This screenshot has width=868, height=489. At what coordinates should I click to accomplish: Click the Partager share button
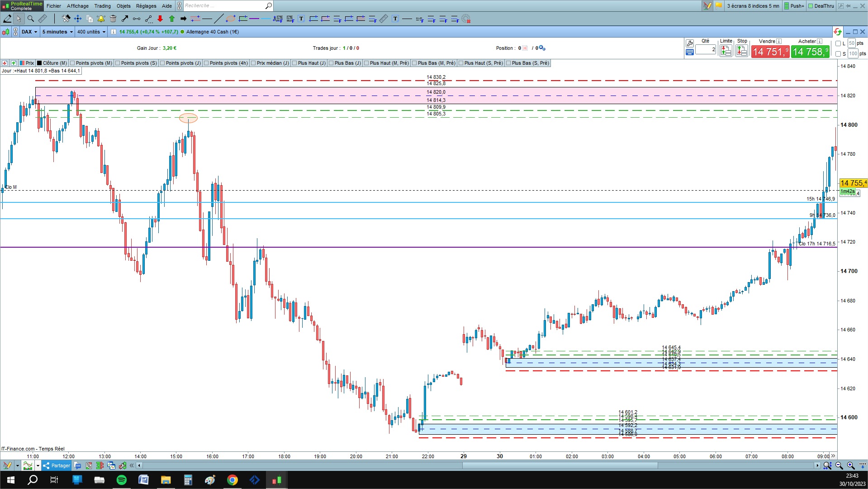(x=57, y=465)
